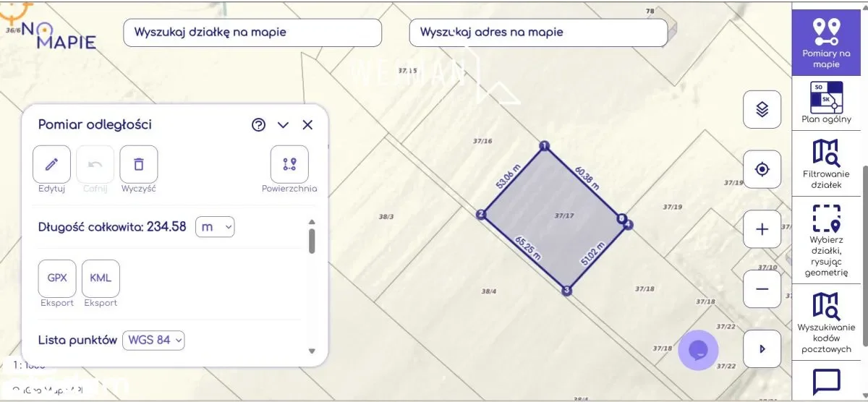This screenshot has width=868, height=402.
Task: Open the length unit dropdown
Action: 216,227
